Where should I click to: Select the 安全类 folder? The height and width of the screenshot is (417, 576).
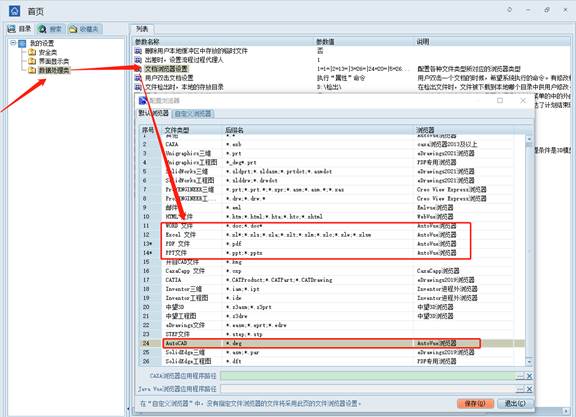pyautogui.click(x=48, y=52)
